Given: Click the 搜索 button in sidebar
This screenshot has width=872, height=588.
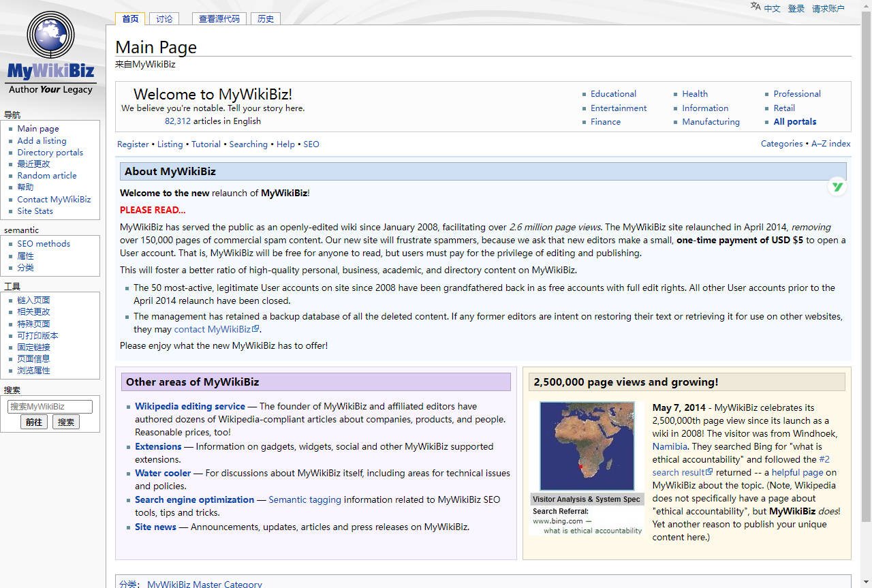Looking at the screenshot, I should [x=66, y=422].
